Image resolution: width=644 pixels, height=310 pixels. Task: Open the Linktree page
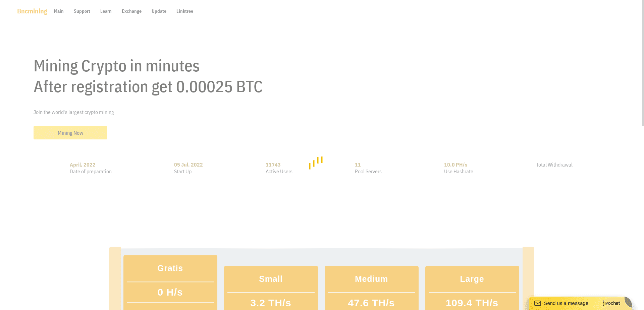[184, 11]
